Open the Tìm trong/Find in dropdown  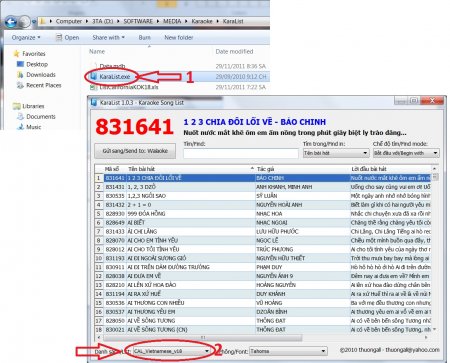pos(336,153)
